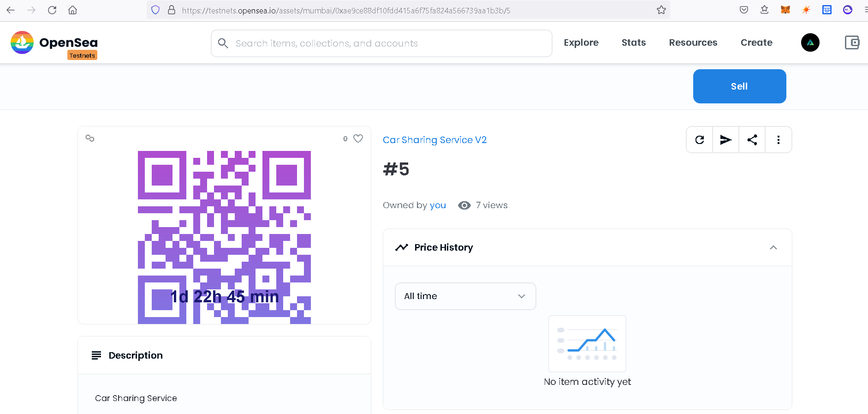Click the MetaMask fox extension icon
This screenshot has height=414, width=868.
coord(785,10)
